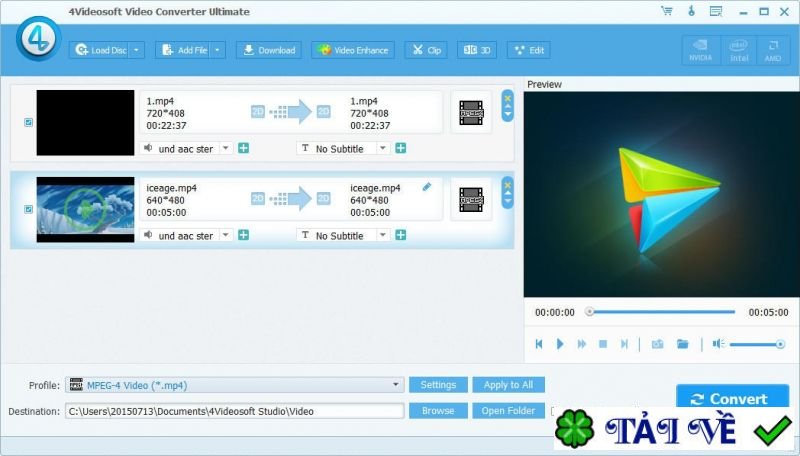Mute the 1.mp4 audio speaker icon
The image size is (800, 456).
coord(148,148)
